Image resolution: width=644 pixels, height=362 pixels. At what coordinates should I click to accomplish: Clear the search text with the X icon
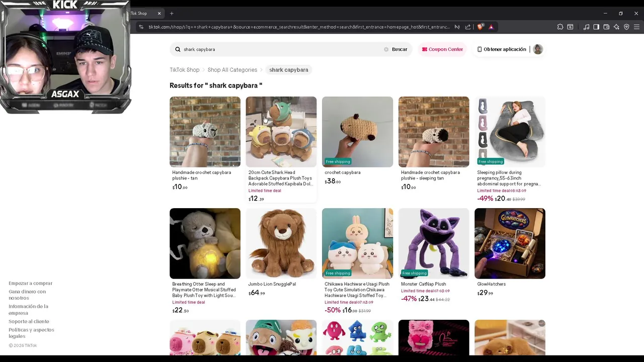pos(386,49)
